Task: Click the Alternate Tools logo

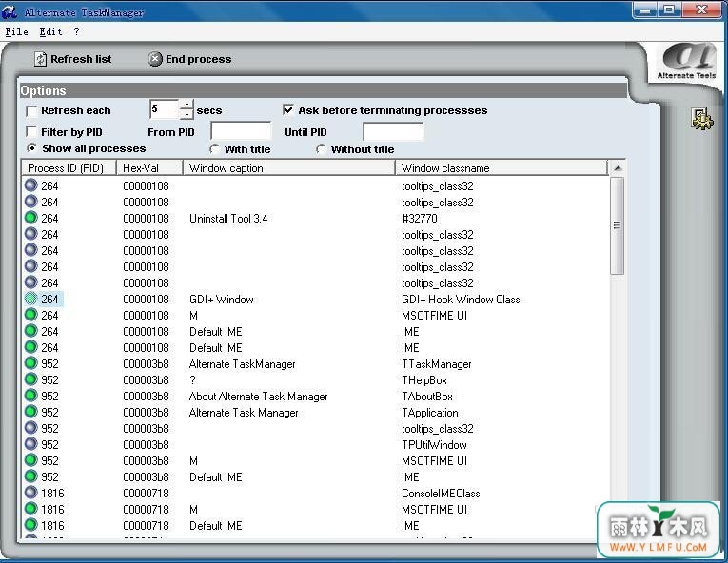Action: tap(686, 61)
